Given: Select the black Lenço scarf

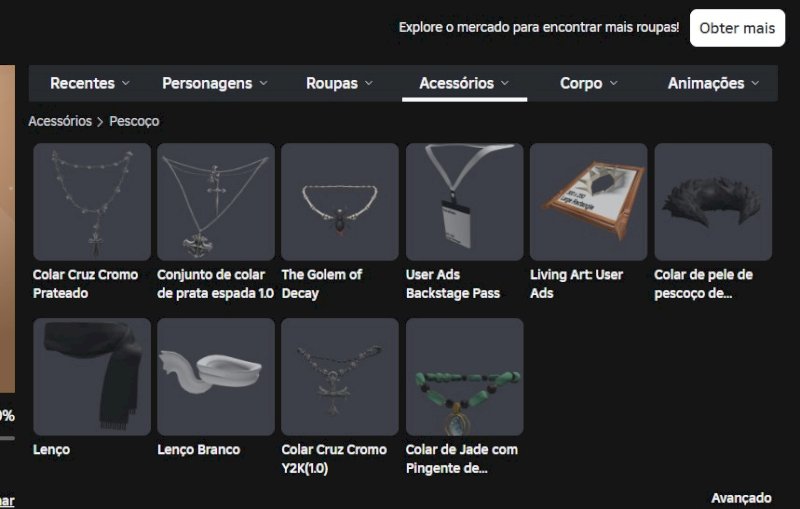Looking at the screenshot, I should point(92,376).
